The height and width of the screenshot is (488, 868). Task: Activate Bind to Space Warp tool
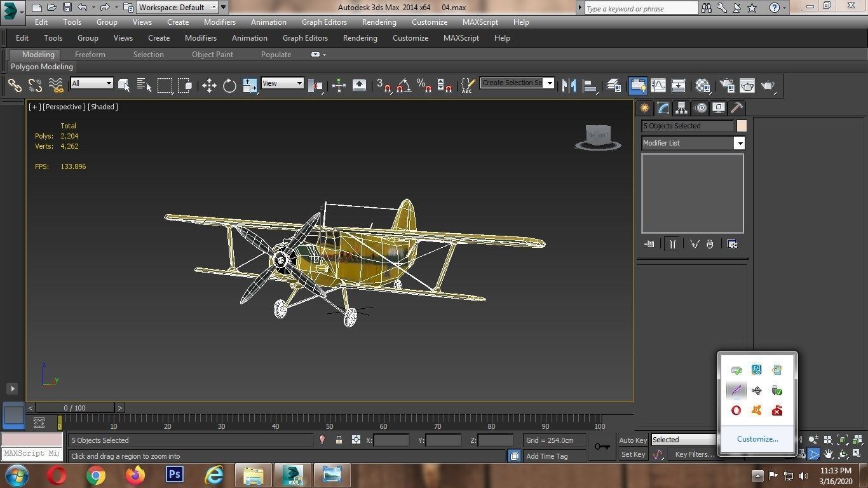click(56, 85)
